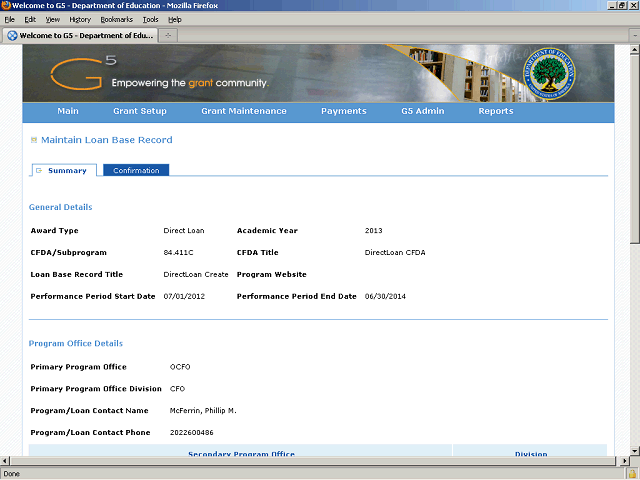Switch to the Summary tab
Viewport: 640px width, 480px height.
[x=64, y=170]
